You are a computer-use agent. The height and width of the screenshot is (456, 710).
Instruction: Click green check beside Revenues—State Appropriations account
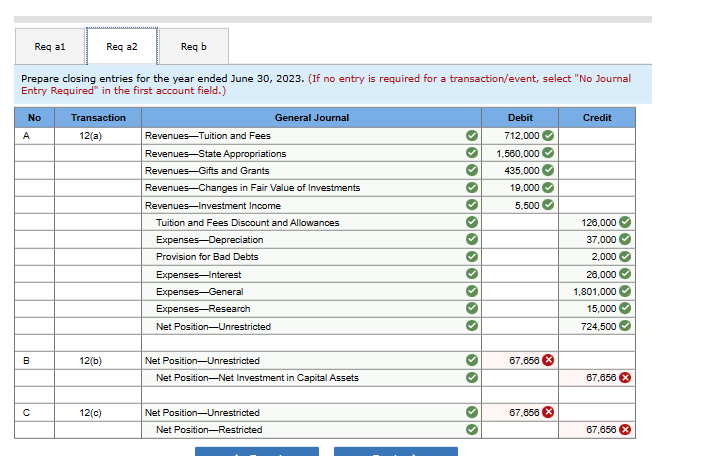tap(472, 153)
